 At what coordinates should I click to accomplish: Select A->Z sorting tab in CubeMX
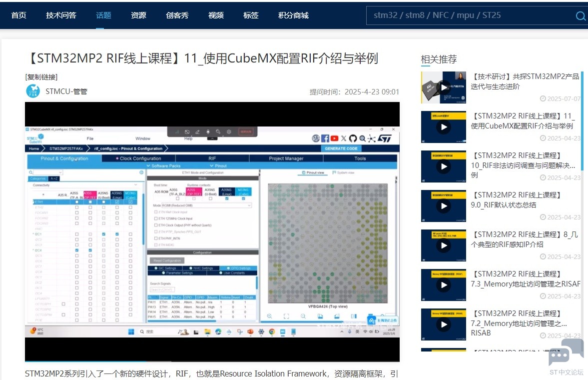tap(54, 178)
